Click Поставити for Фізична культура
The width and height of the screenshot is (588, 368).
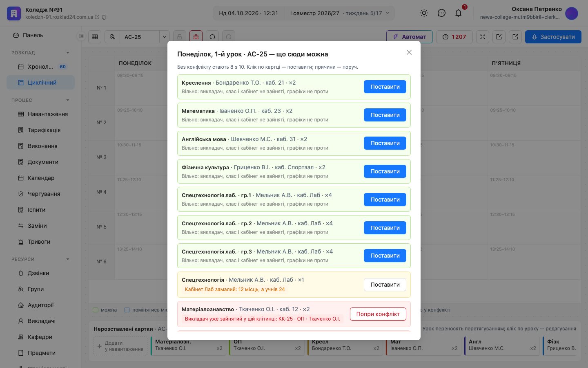[385, 171]
